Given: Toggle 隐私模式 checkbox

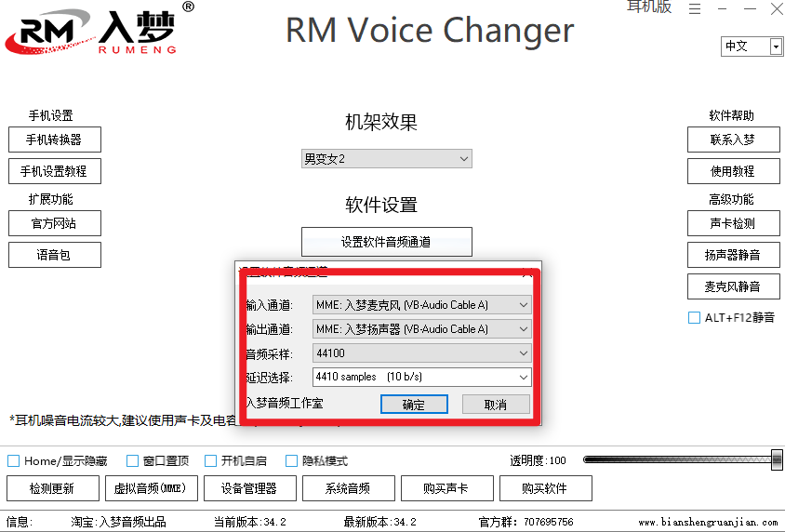Looking at the screenshot, I should 291,461.
